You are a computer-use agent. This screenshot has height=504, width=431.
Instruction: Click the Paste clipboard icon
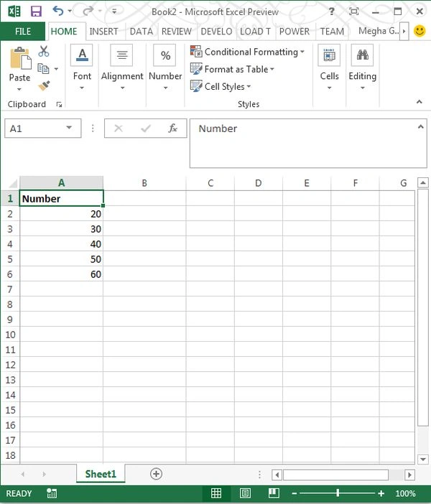point(20,58)
